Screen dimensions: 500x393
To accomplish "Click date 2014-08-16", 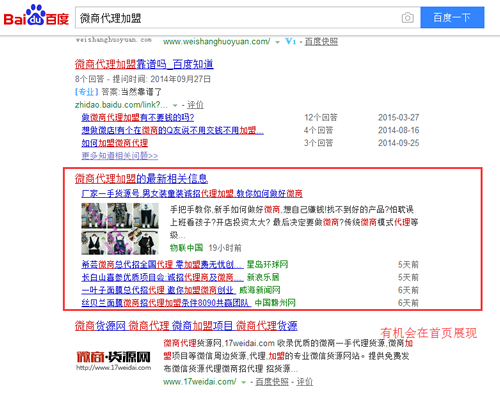I will 398,130.
